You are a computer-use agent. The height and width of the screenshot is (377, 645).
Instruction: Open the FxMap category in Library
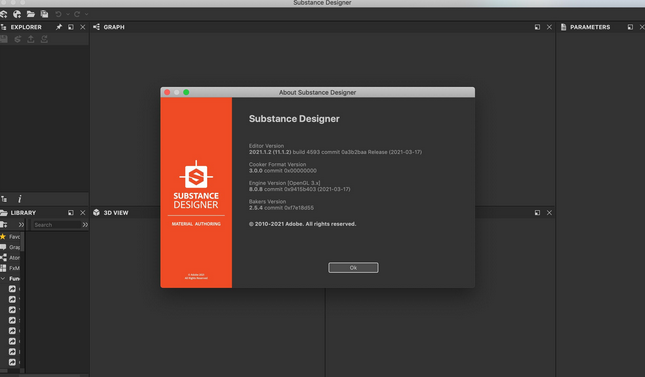[x=10, y=268]
